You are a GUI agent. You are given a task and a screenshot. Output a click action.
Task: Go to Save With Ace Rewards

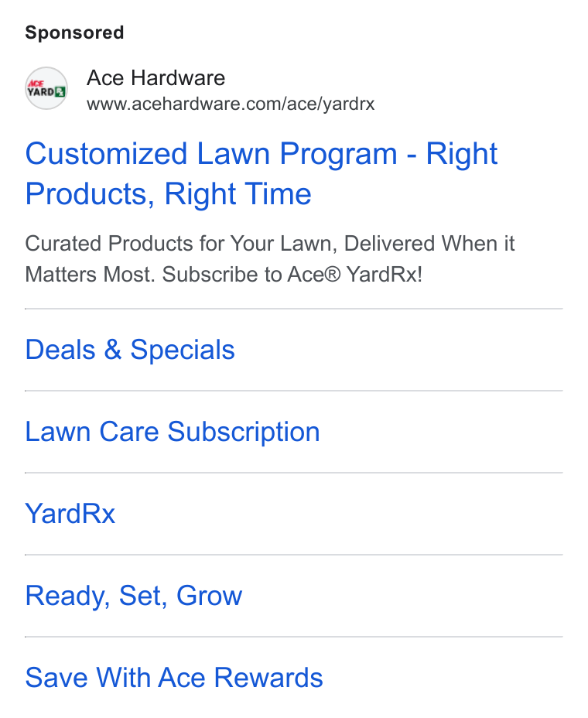pos(174,677)
